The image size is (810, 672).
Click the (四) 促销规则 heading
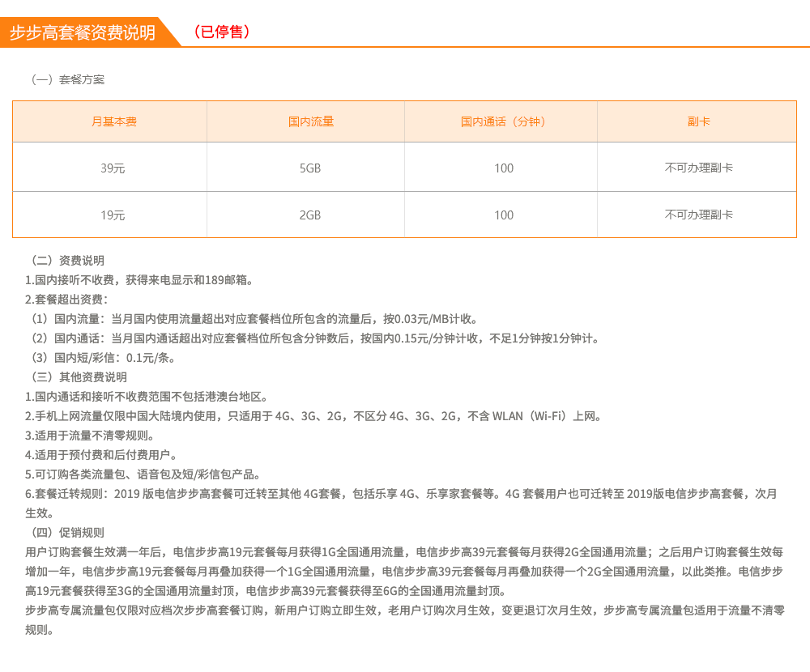[68, 533]
